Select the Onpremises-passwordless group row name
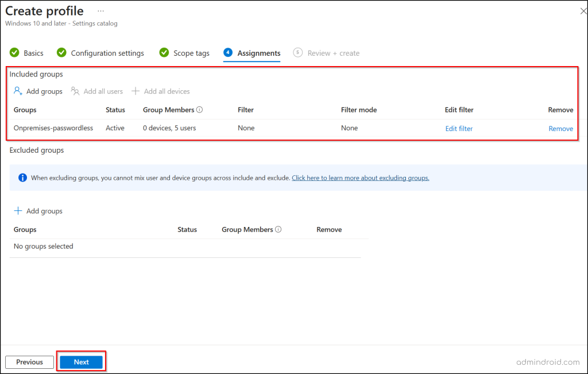588x374 pixels. [x=53, y=128]
